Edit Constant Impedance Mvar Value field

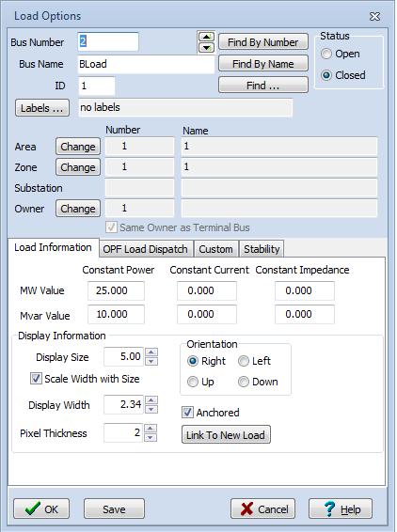[x=305, y=314]
